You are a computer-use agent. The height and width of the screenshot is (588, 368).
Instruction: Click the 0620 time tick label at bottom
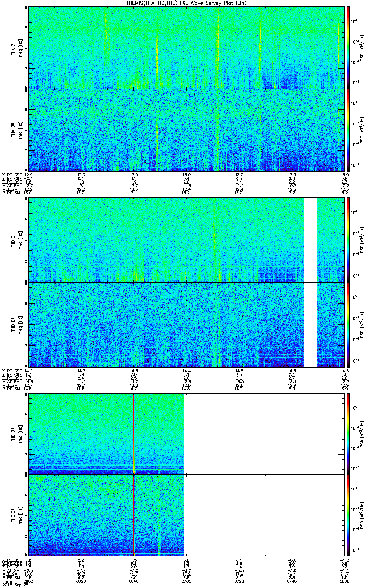tap(81, 581)
